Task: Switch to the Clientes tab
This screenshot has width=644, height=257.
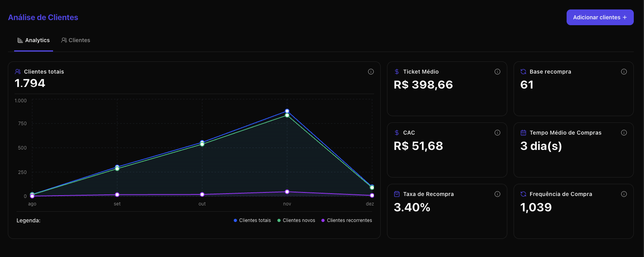Action: [75, 40]
